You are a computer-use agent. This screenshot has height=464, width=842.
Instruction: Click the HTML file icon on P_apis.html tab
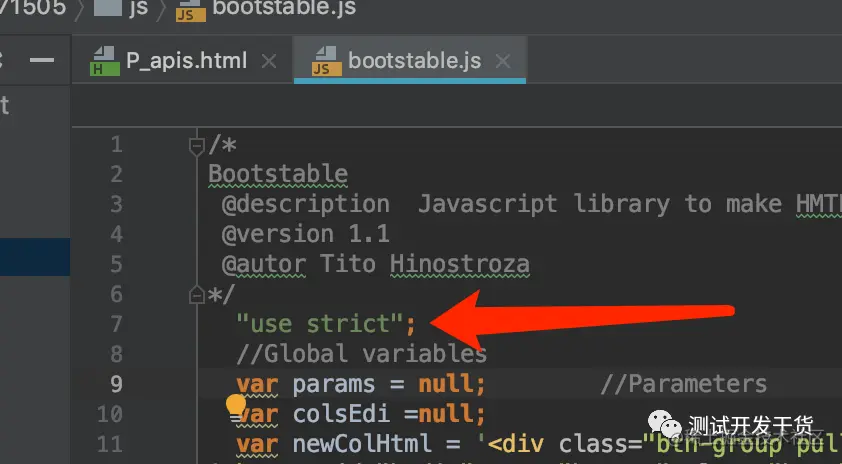coord(105,61)
